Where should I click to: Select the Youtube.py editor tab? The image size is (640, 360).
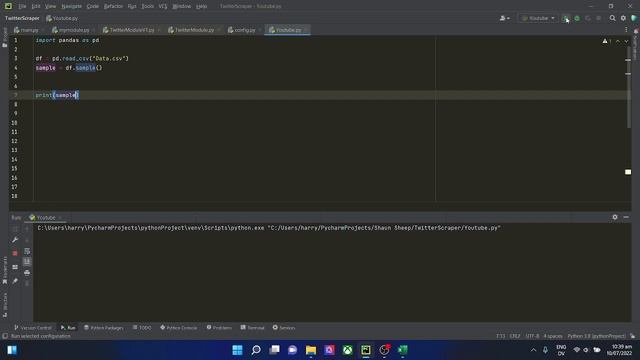pyautogui.click(x=286, y=30)
